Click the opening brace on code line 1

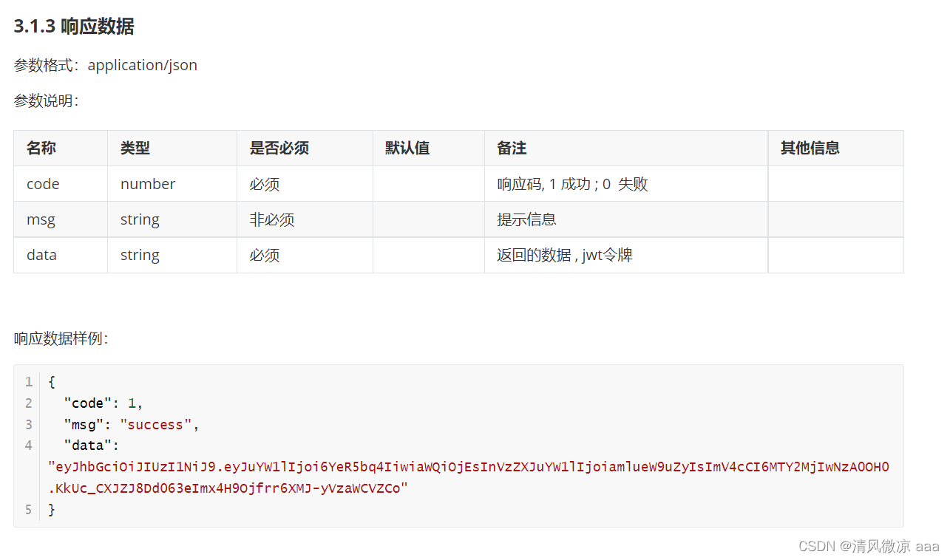(51, 382)
